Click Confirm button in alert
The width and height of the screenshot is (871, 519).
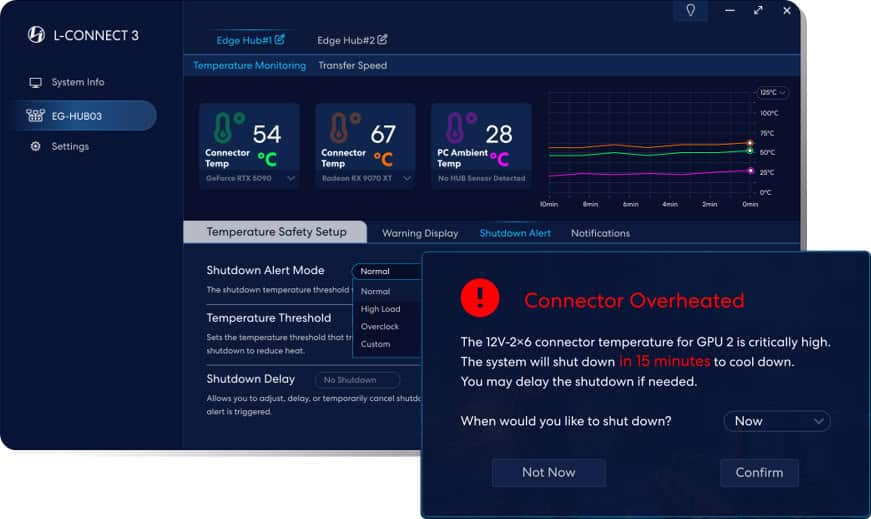(759, 472)
